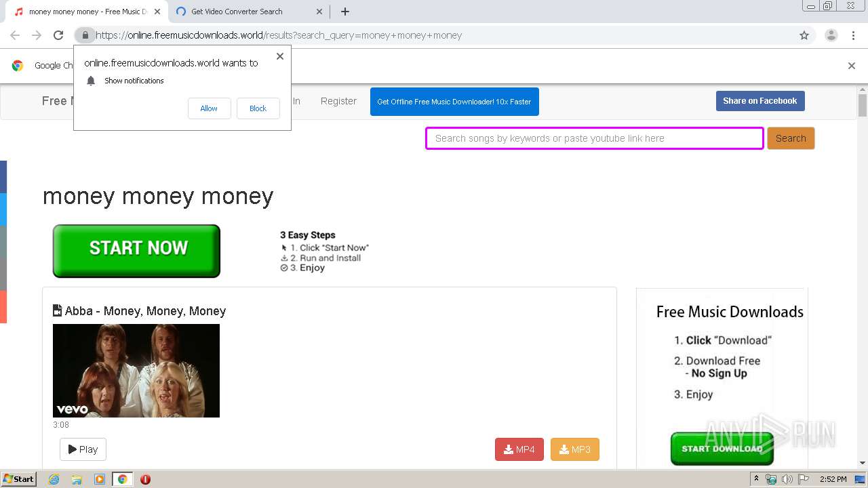Show hidden system tray icons
868x488 pixels.
(756, 479)
